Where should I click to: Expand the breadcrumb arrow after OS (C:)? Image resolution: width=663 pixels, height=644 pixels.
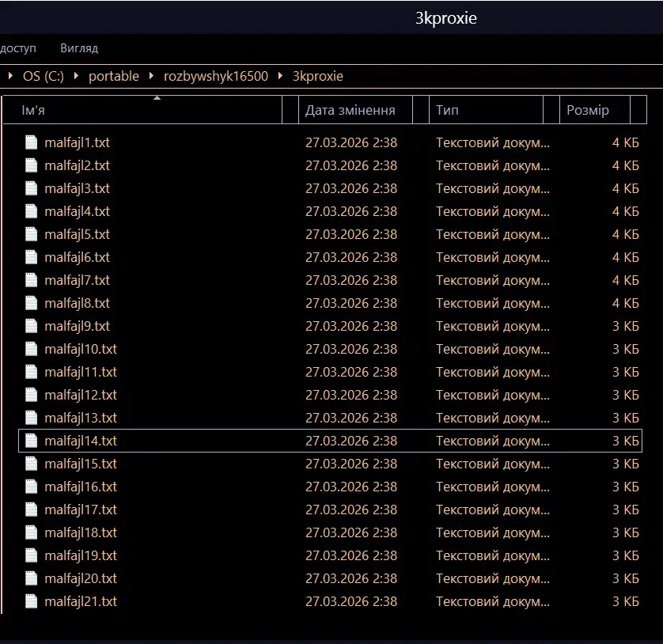click(76, 76)
